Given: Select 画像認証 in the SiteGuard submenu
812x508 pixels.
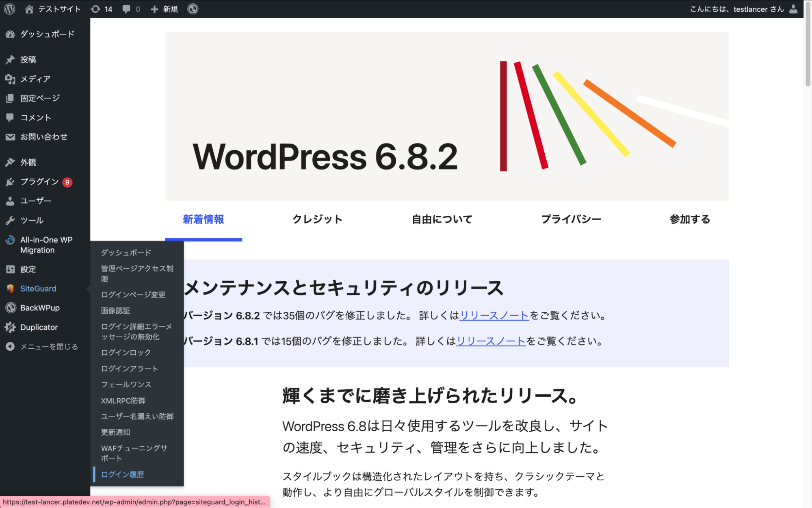Looking at the screenshot, I should 115,310.
